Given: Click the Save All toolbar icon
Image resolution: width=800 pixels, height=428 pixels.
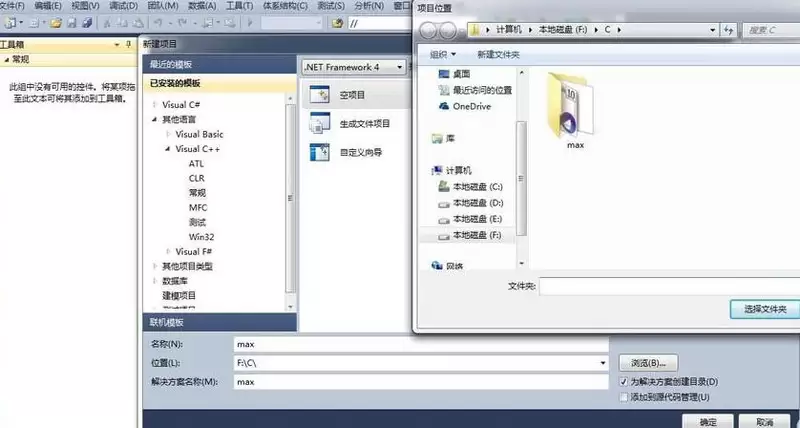Looking at the screenshot, I should click(86, 22).
